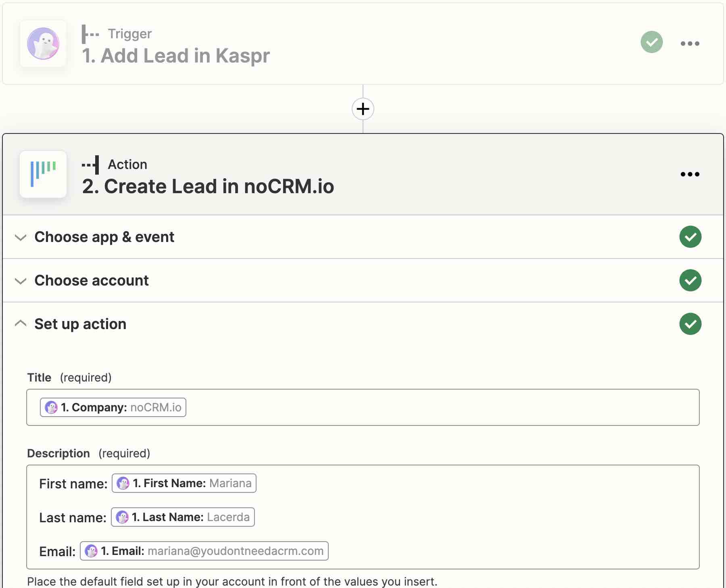The width and height of the screenshot is (726, 588).
Task: Select the 1. First Name: Mariana pill
Action: [184, 483]
